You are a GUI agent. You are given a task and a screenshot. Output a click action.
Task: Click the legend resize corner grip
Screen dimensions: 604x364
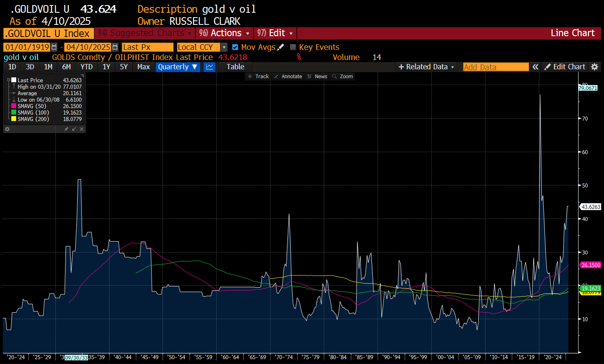(x=83, y=75)
